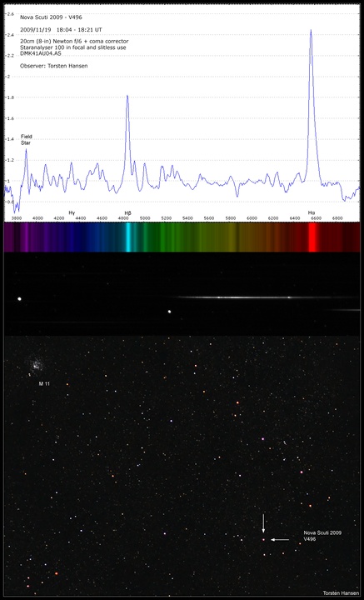Click the Hβ axis label
Viewport: 364px width, 600px height.
click(127, 212)
